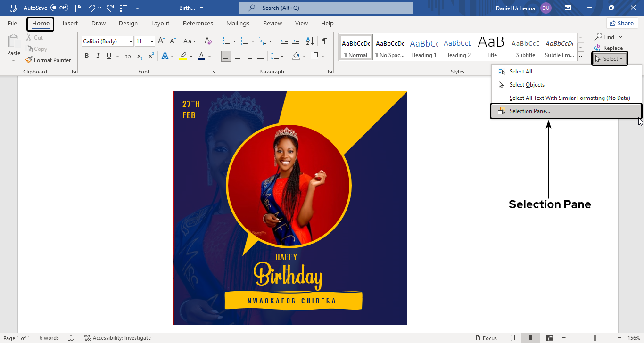Apply bullet list formatting
This screenshot has width=644, height=343.
point(226,41)
